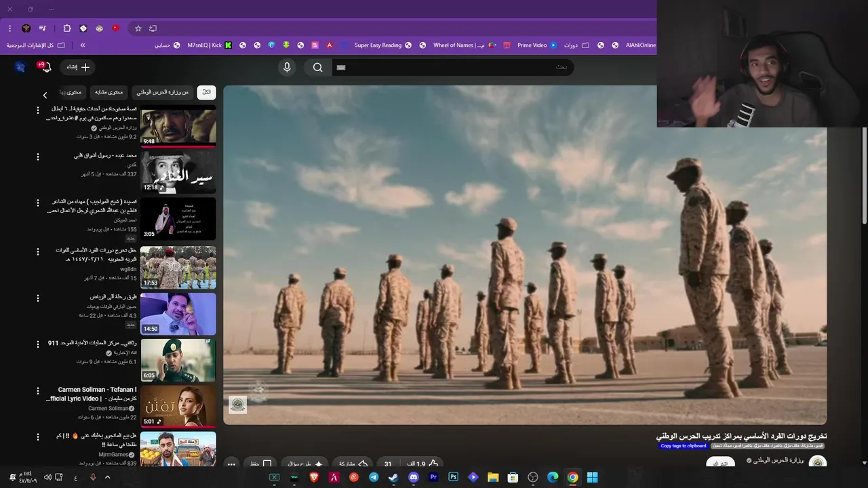Select the الكل filter chip

(x=206, y=92)
